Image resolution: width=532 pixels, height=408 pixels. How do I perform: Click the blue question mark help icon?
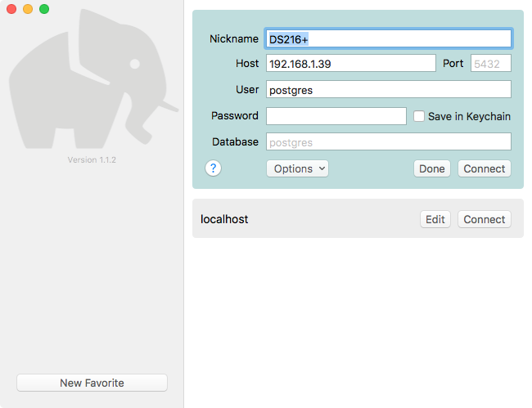[213, 168]
